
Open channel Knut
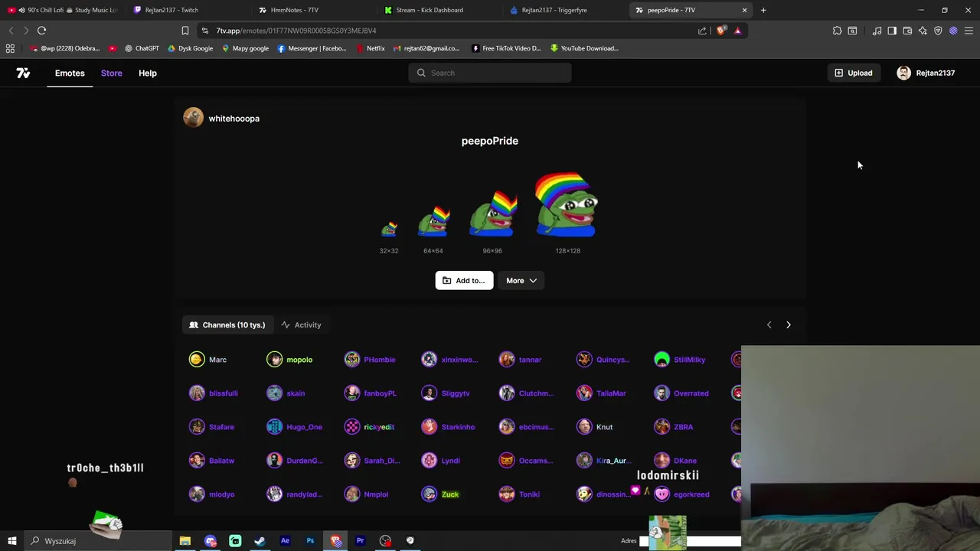point(595,427)
